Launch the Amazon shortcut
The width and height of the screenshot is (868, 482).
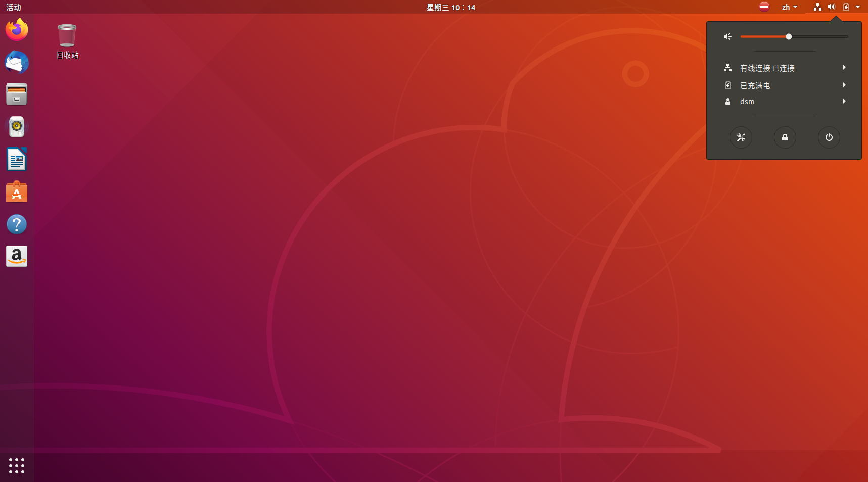pyautogui.click(x=17, y=256)
